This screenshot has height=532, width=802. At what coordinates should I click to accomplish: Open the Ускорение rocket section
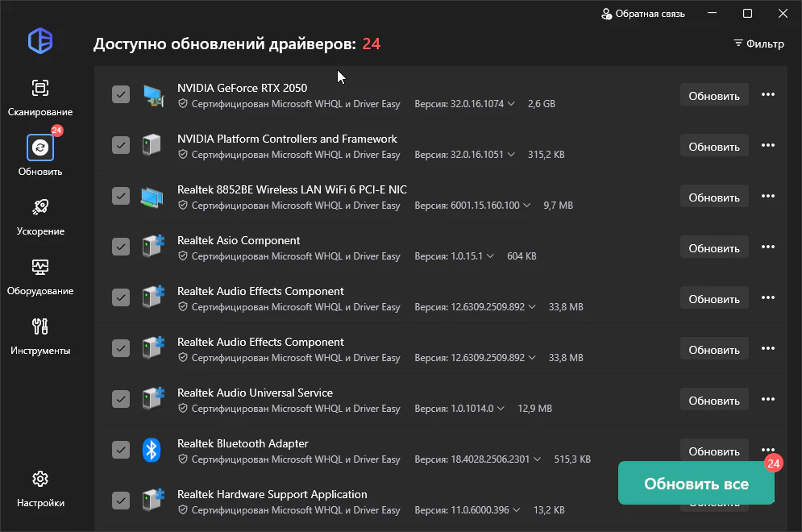point(40,217)
